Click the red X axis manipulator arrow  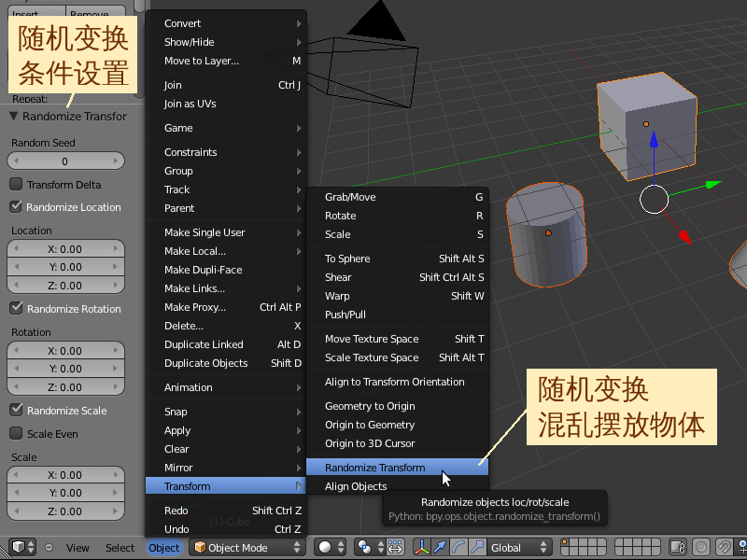[684, 237]
